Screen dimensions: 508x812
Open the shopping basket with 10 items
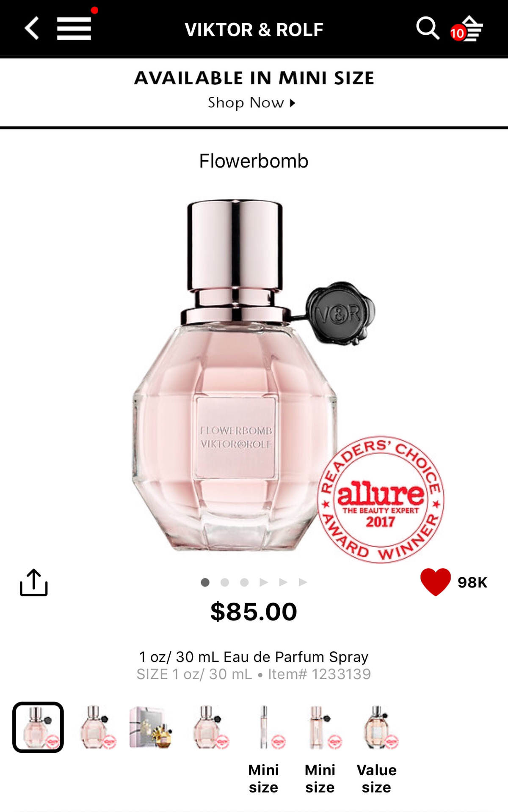pyautogui.click(x=467, y=29)
